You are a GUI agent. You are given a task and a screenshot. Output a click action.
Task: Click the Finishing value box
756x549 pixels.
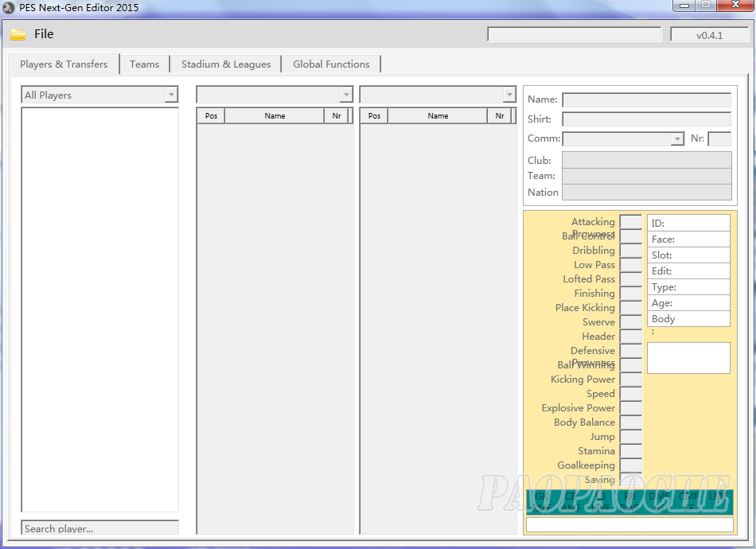(x=630, y=294)
